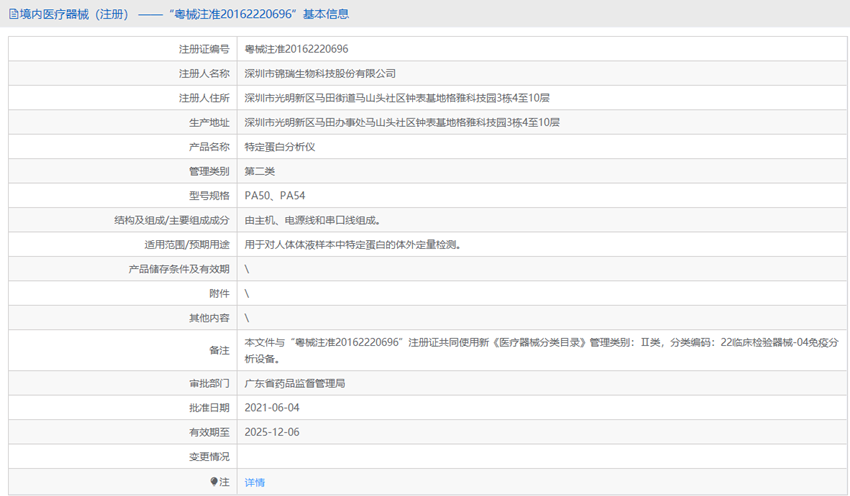Click the header title 境内医疗器械（注册）基本信息

184,14
